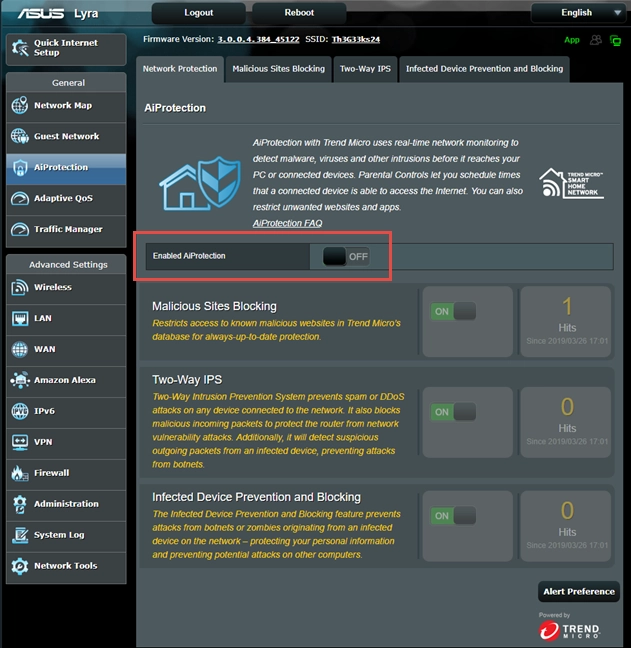Click the Advanced Settings header
The image size is (631, 648).
click(68, 264)
